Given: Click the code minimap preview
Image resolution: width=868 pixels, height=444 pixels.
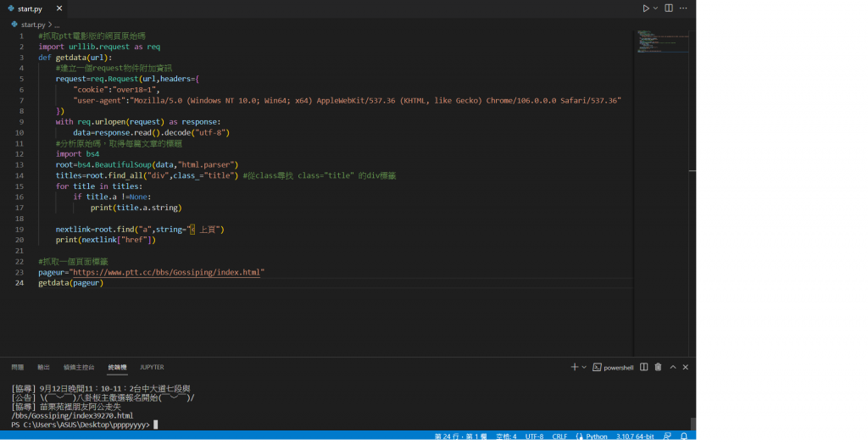Looking at the screenshot, I should [x=662, y=42].
